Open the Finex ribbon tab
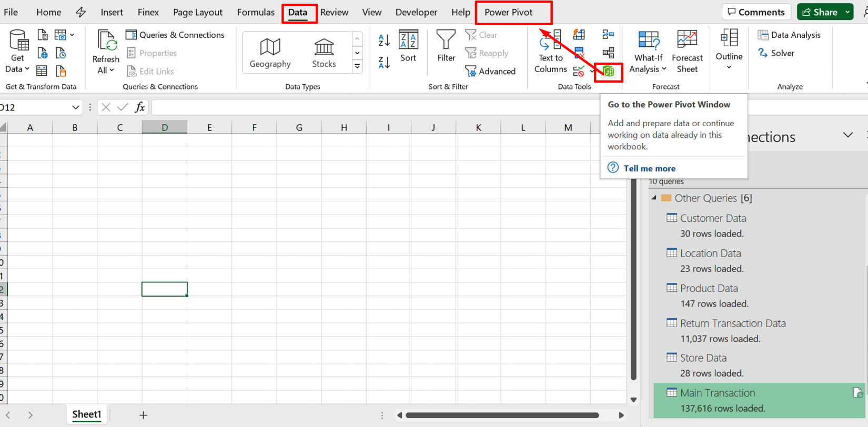This screenshot has height=427, width=868. pyautogui.click(x=148, y=12)
